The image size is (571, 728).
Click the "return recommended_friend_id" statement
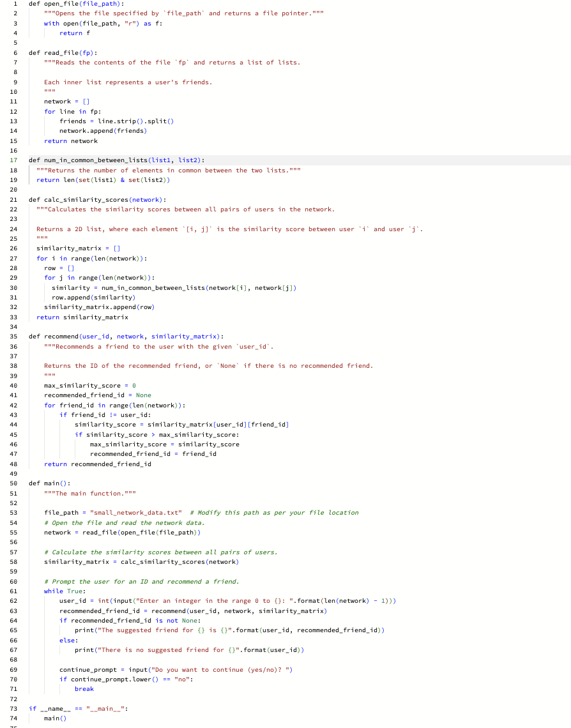(98, 464)
